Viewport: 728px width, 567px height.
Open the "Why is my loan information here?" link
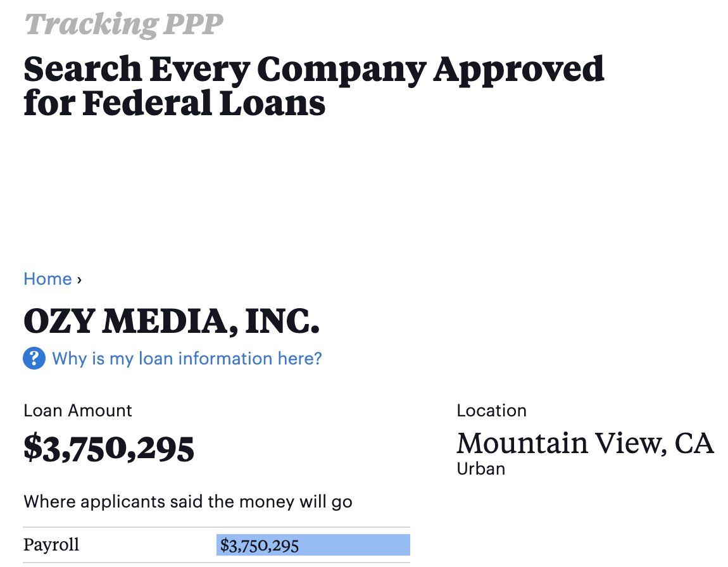coord(187,359)
